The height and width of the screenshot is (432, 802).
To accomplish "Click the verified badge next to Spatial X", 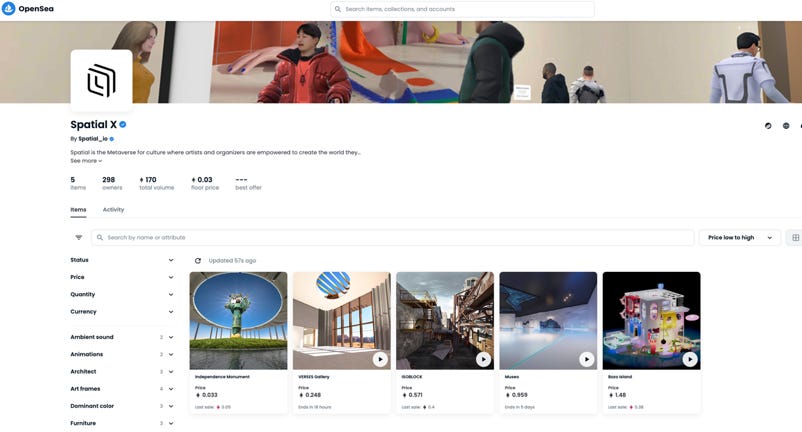I will coord(123,124).
